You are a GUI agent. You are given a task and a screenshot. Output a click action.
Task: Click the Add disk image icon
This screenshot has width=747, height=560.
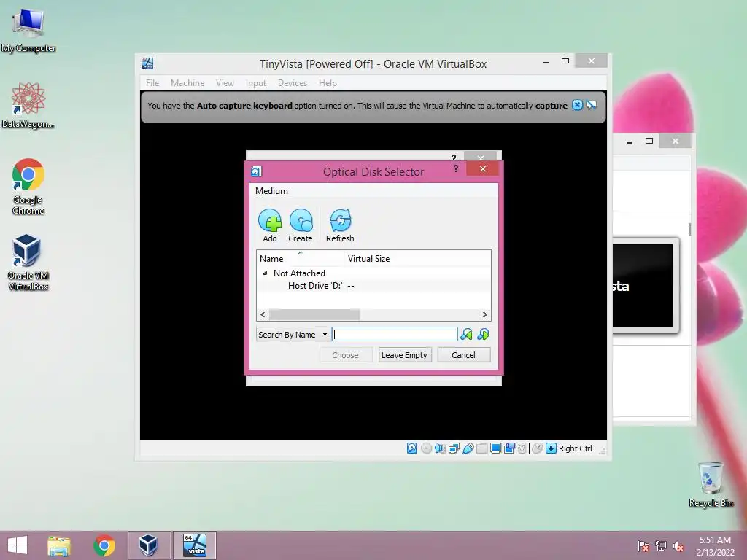tap(270, 220)
